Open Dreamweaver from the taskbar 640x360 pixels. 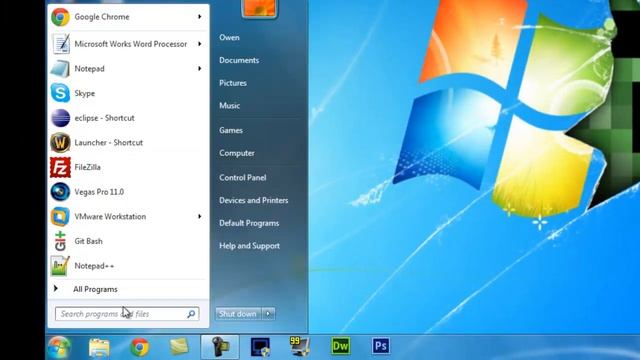340,347
